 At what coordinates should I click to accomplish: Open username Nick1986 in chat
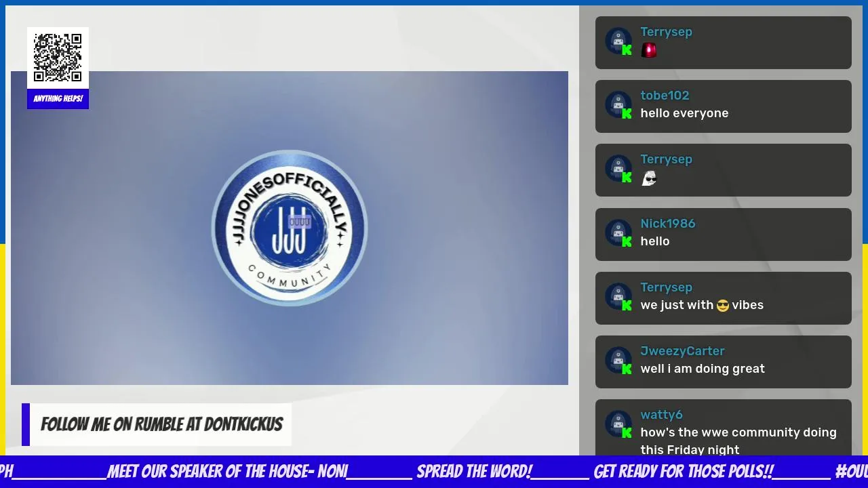coord(668,224)
